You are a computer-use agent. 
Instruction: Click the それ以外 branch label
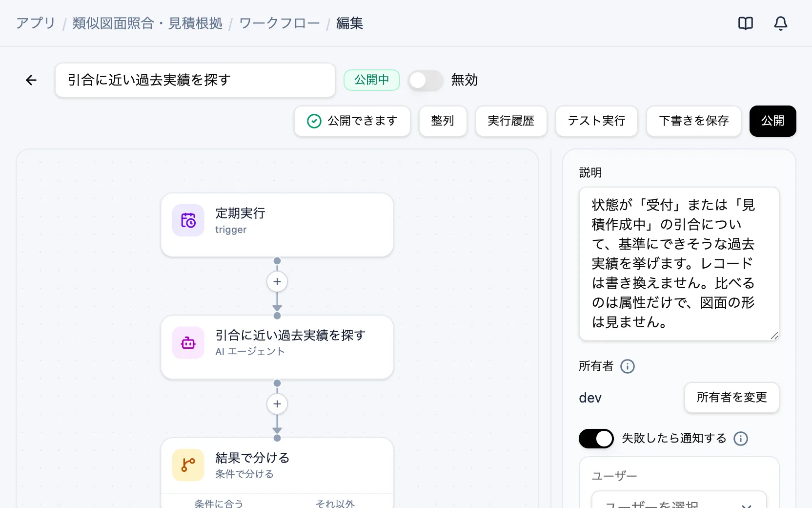(335, 504)
